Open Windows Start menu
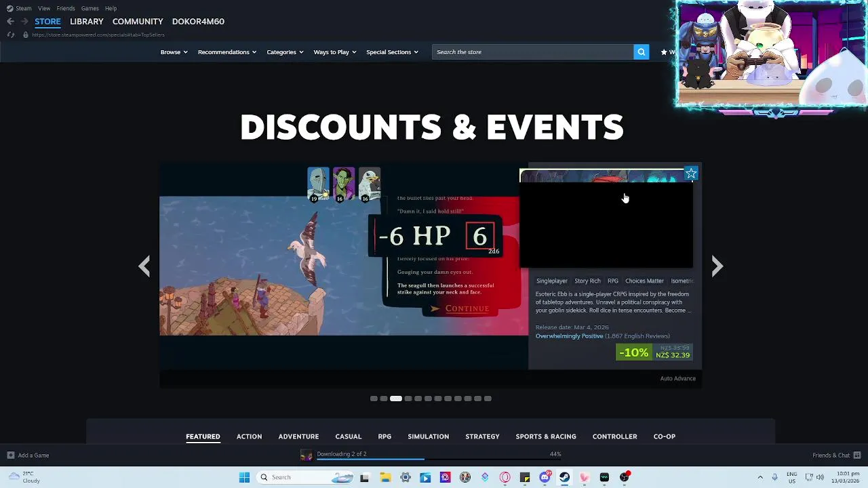This screenshot has height=488, width=868. tap(244, 477)
